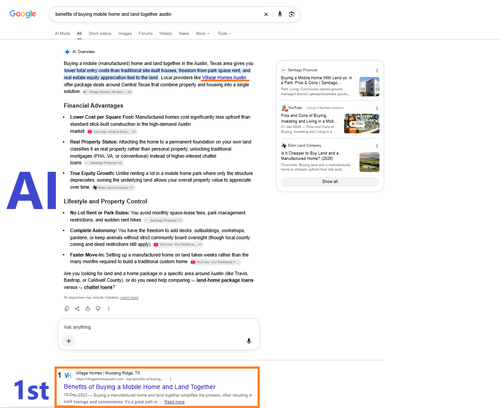Click the Eden Land Company landscape thumbnail
The image size is (500, 408).
tap(369, 162)
